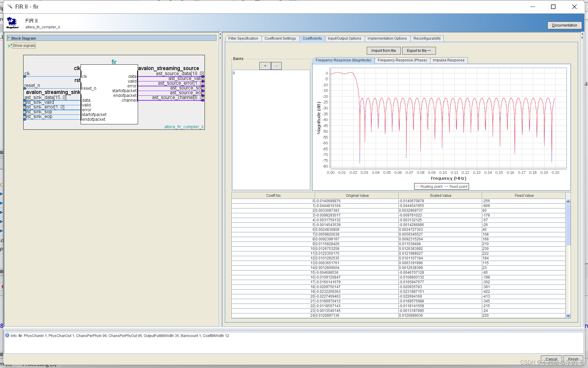Click the coefficient table scroll down arrow
This screenshot has height=368, width=588.
pyautogui.click(x=568, y=316)
